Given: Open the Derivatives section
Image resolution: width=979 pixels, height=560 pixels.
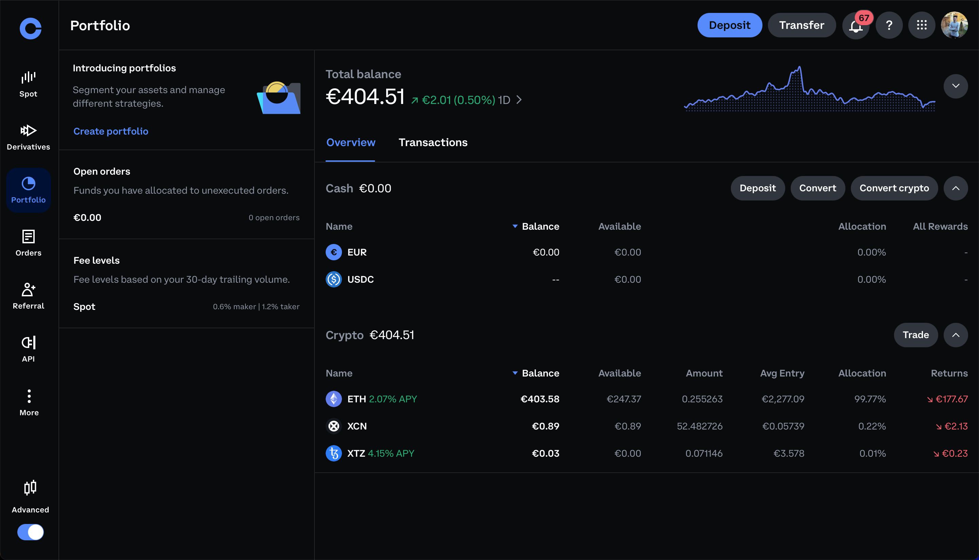Looking at the screenshot, I should [x=29, y=137].
